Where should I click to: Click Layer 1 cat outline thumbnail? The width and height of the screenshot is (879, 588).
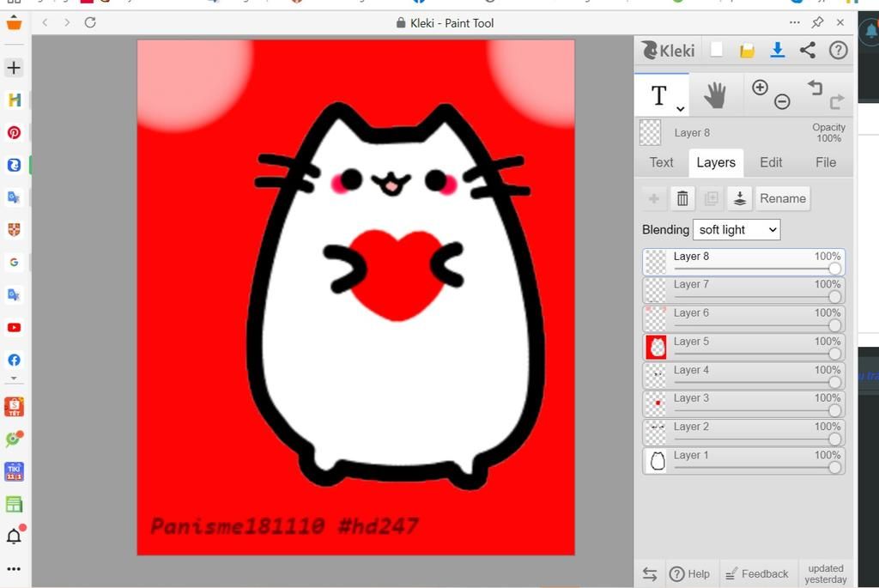(656, 461)
